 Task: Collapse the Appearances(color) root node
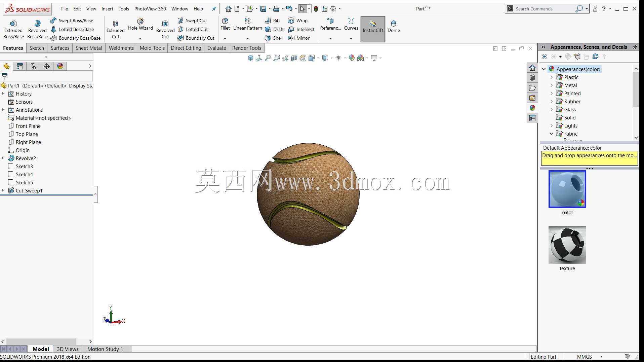coord(544,69)
